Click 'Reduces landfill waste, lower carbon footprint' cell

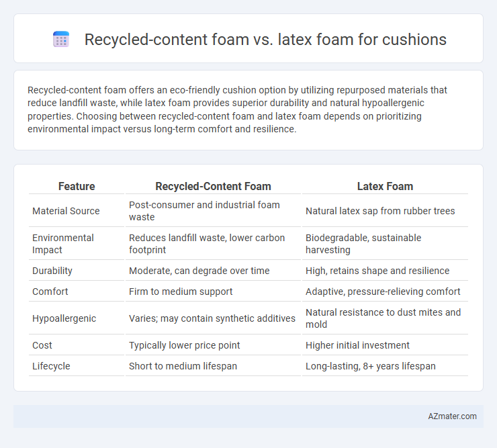(x=213, y=244)
